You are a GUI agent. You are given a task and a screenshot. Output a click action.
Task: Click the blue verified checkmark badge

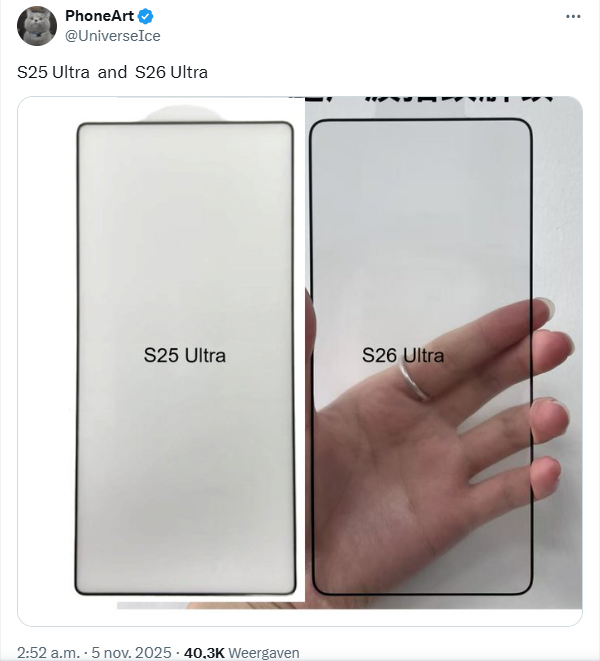146,16
